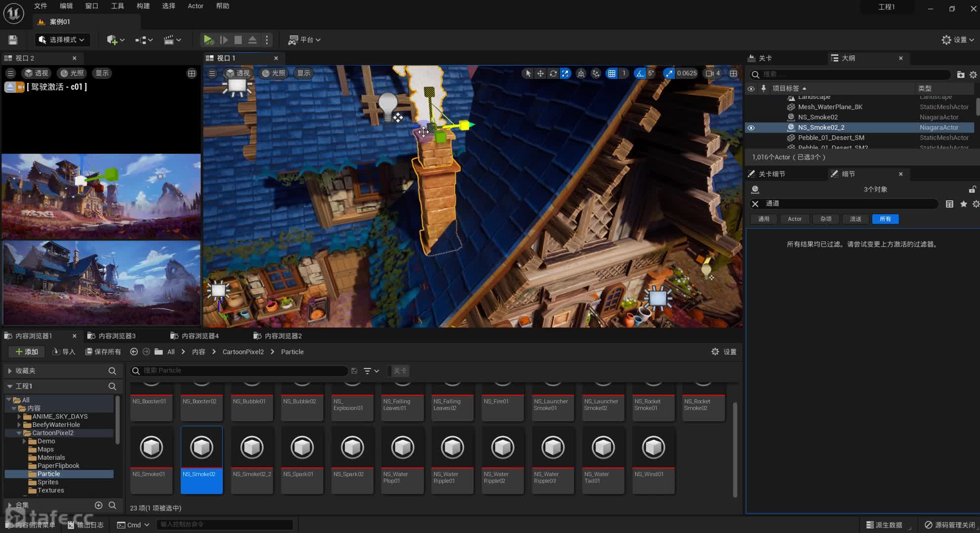
Task: Select the viewport select-object cursor tool
Action: coord(528,74)
